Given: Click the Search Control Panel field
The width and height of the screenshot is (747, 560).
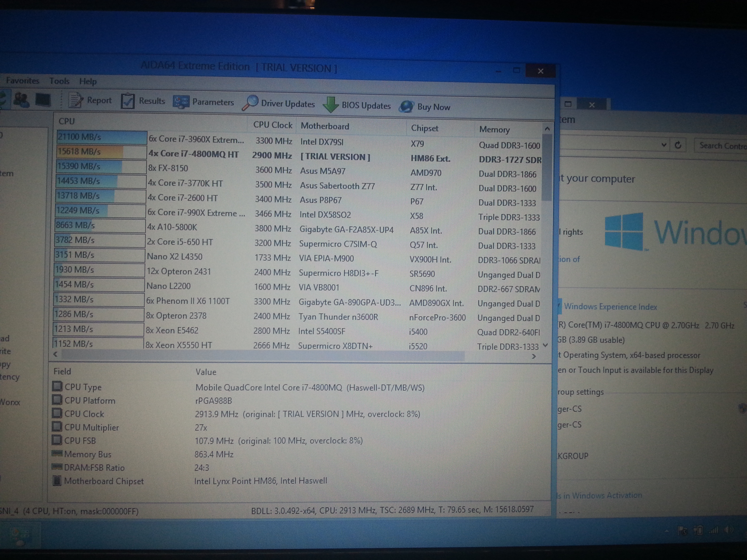Looking at the screenshot, I should click(x=720, y=145).
